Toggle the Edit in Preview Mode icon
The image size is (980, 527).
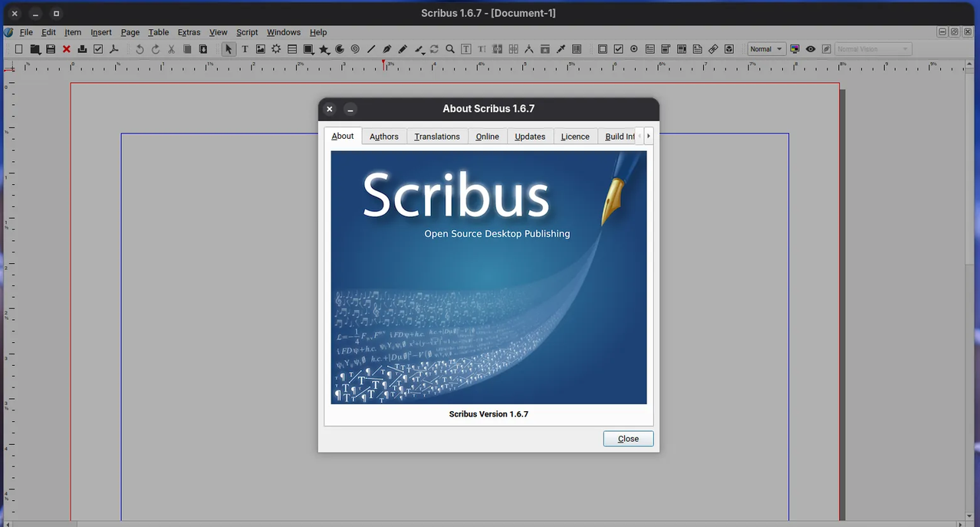pos(826,49)
